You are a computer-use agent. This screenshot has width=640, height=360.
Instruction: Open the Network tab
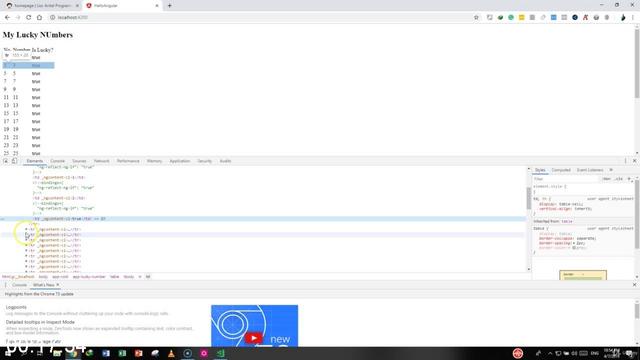pos(102,161)
